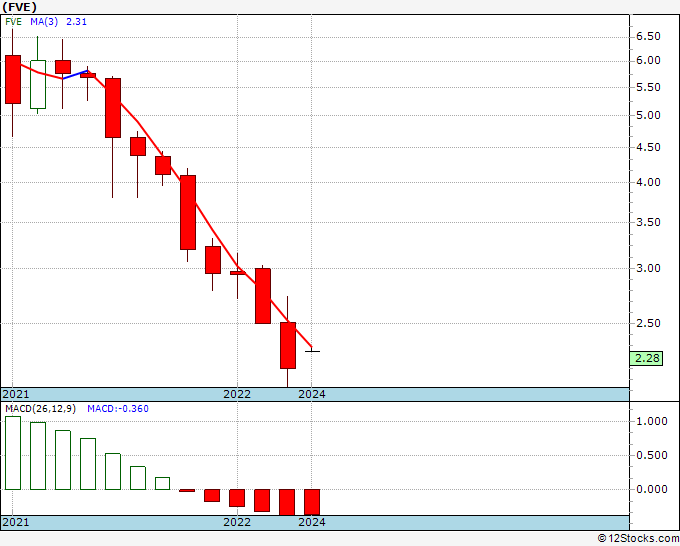The image size is (680, 546).
Task: Click 2021 on the MACD panel axis
Action: pos(16,522)
